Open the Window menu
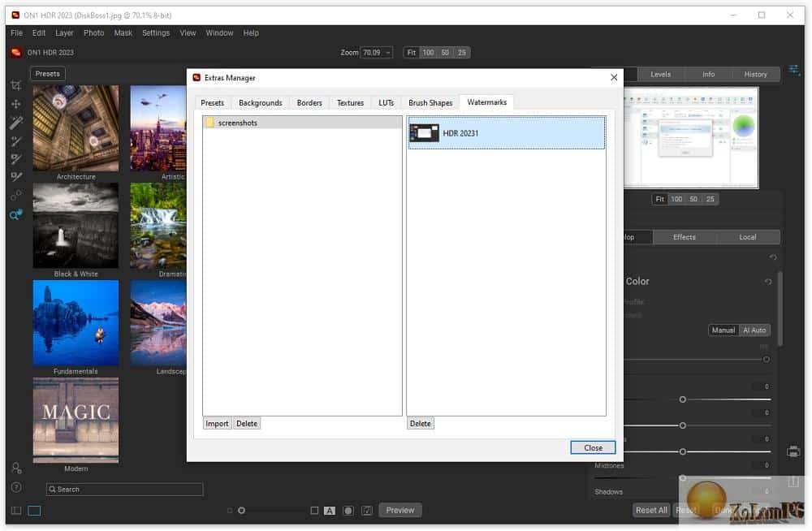Screen dimensions: 812x531 (x=219, y=32)
